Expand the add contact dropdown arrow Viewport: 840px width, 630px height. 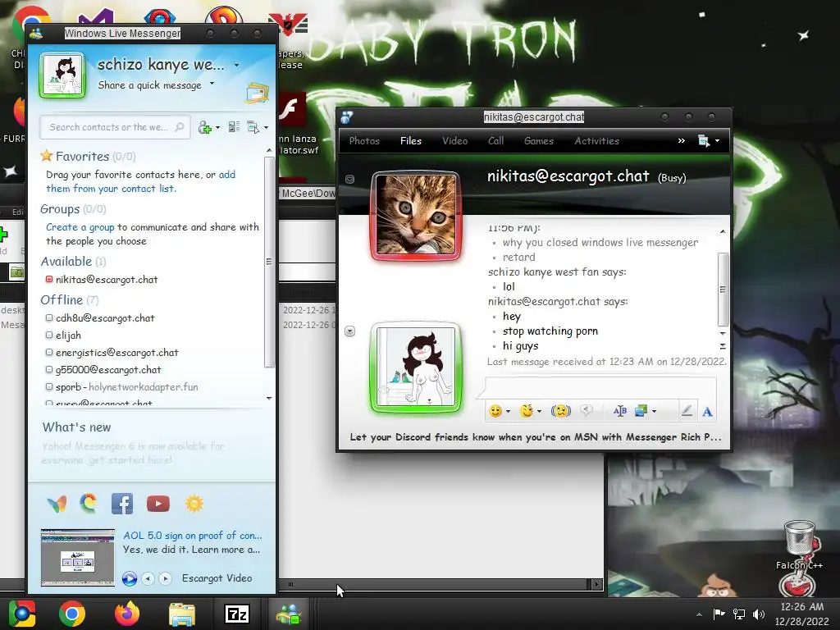click(x=217, y=128)
